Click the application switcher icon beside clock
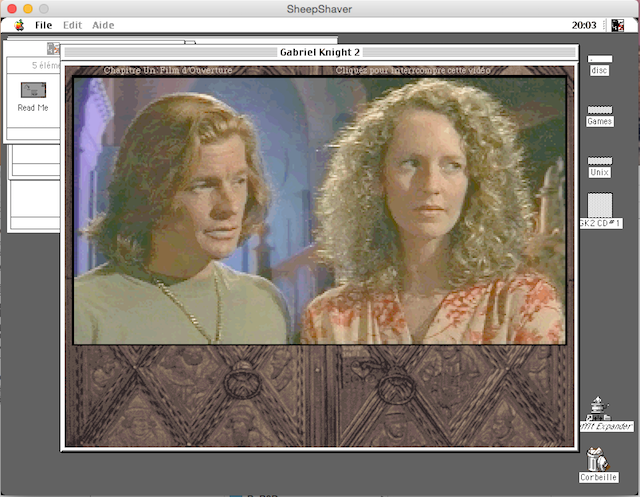Screen dimensions: 640x497 click(618, 25)
